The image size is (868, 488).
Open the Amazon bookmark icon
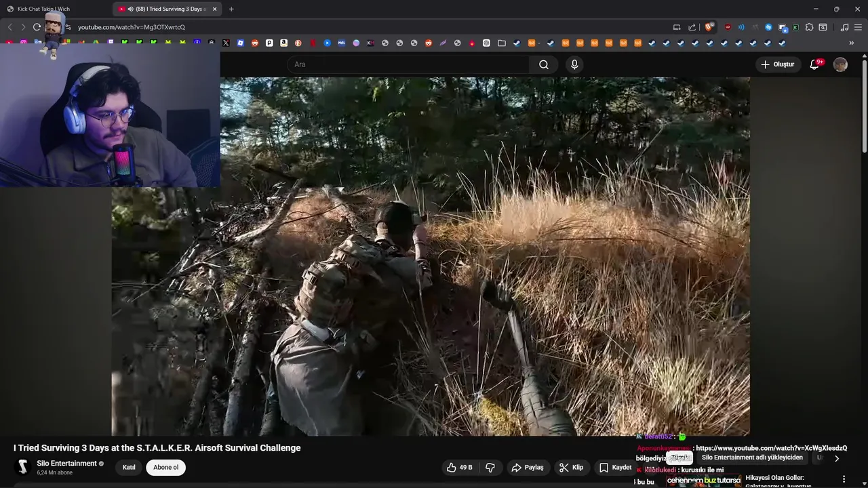point(283,43)
